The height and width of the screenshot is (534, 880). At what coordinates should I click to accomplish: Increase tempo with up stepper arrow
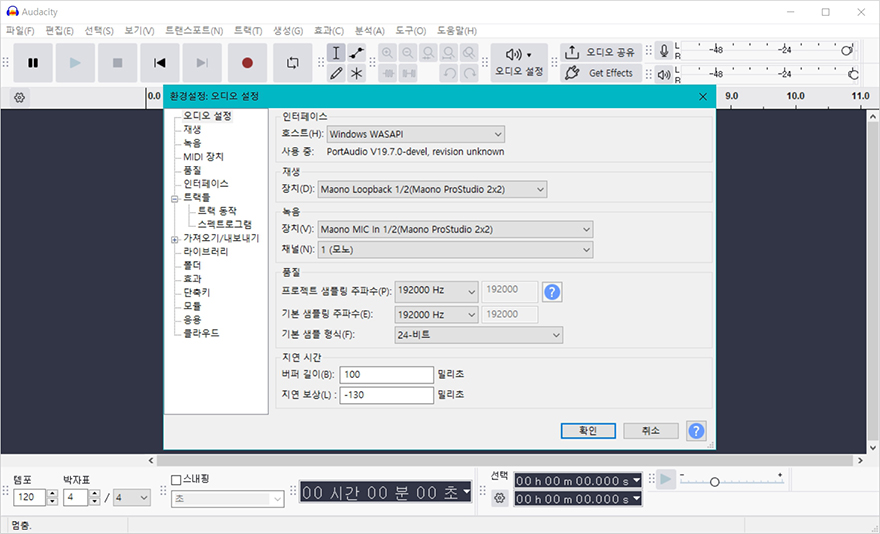coord(52,494)
